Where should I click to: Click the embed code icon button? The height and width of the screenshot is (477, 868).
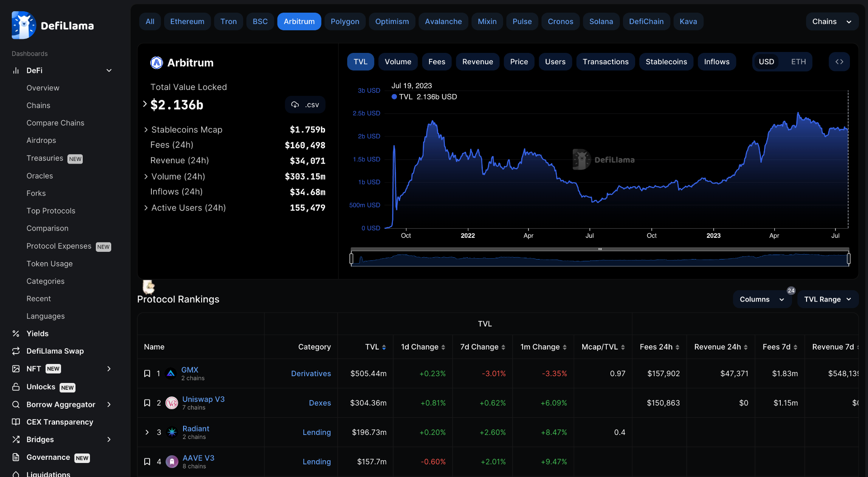839,62
